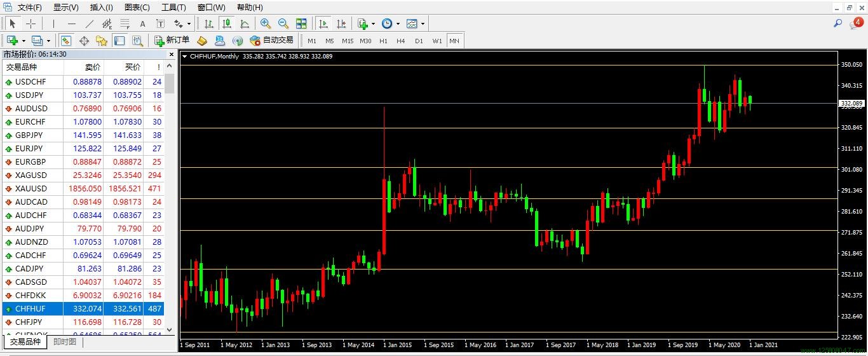Expand the Profiles dropdown arrow
The image size is (868, 356).
48,41
